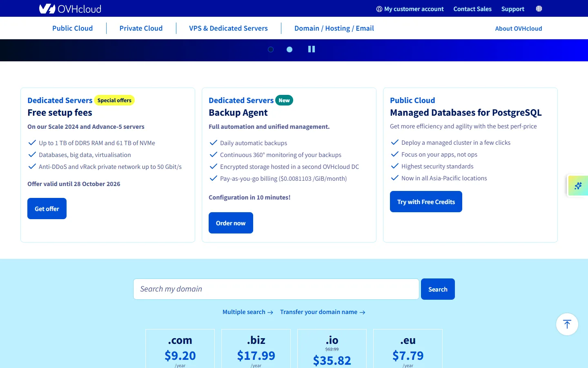The height and width of the screenshot is (368, 588).
Task: Click "Daily automatic backups" list item
Action: pyautogui.click(x=254, y=143)
